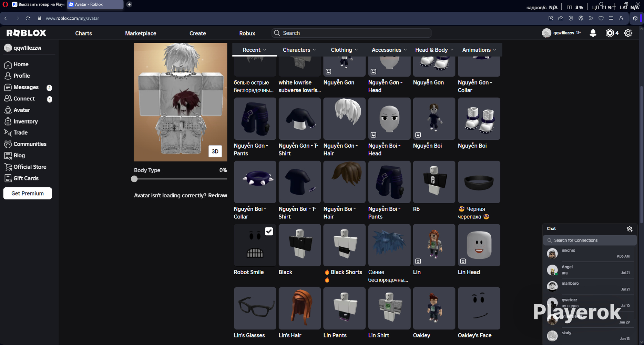Open chat with marlbaro
Image resolution: width=644 pixels, height=345 pixels.
point(589,286)
